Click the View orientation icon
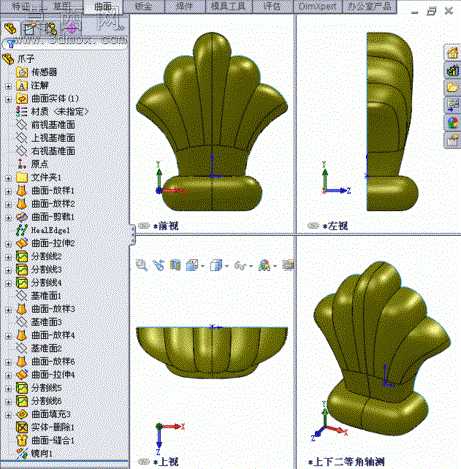 coord(192,265)
